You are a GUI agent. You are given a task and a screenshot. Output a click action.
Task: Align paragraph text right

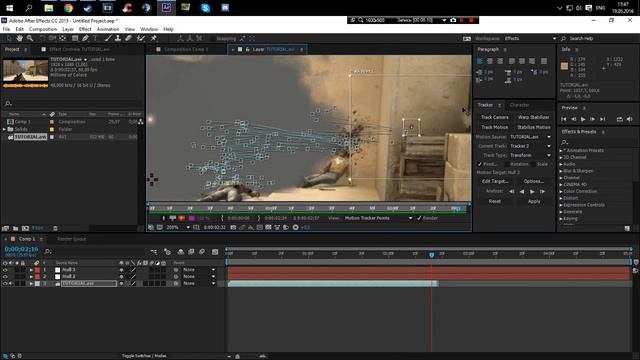pos(500,61)
